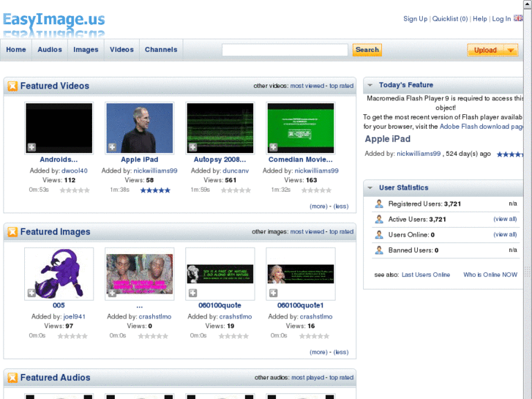
Task: Rate image 005 using its grey stars
Action: pyautogui.click(x=72, y=336)
